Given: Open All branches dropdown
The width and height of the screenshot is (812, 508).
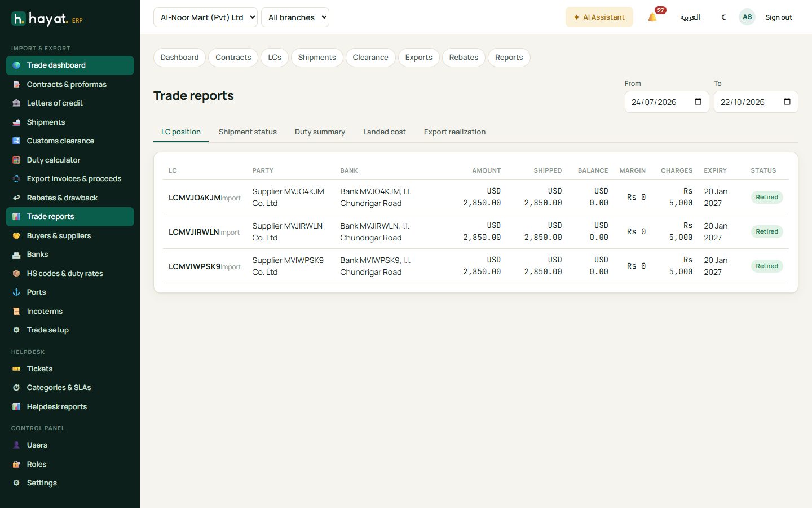Looking at the screenshot, I should point(295,17).
